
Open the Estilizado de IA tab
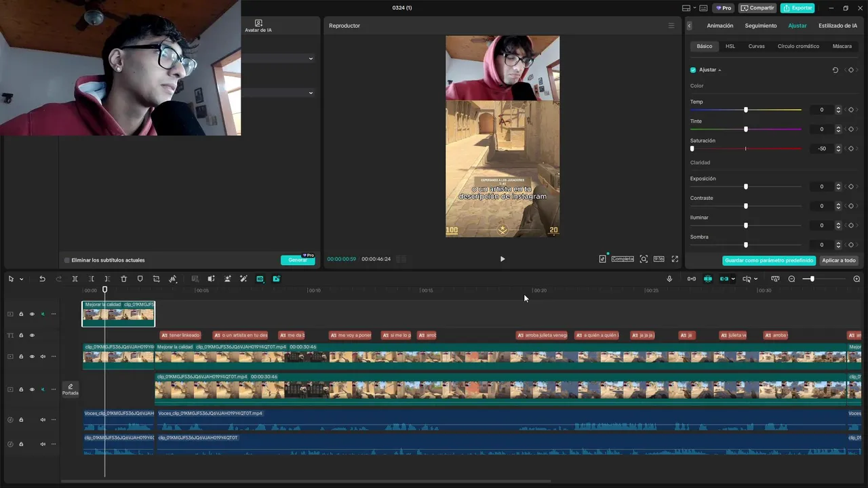[x=837, y=26]
